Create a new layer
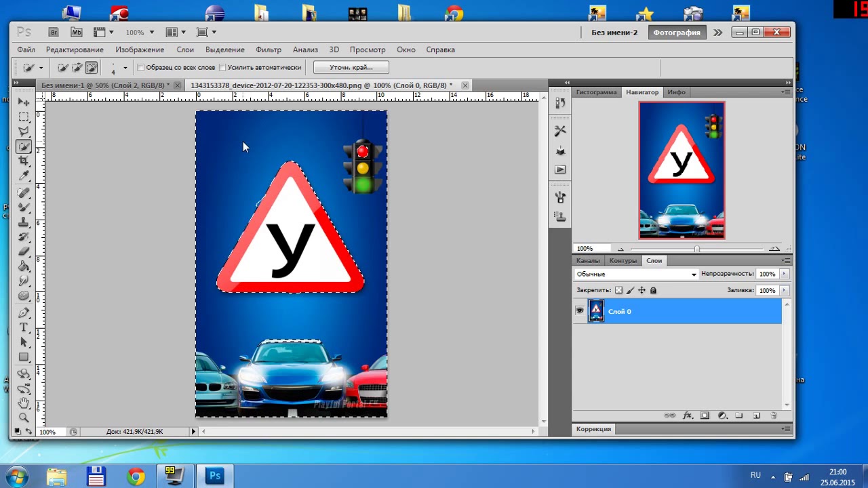 pos(756,415)
